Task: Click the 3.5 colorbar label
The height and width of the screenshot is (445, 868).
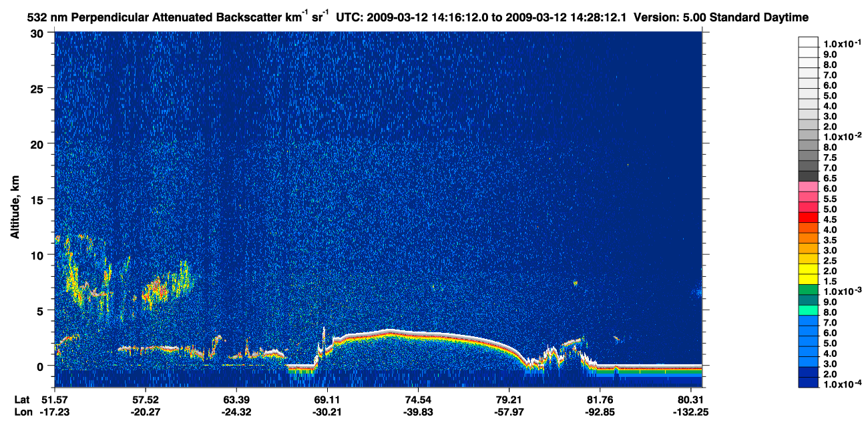Action: [831, 240]
